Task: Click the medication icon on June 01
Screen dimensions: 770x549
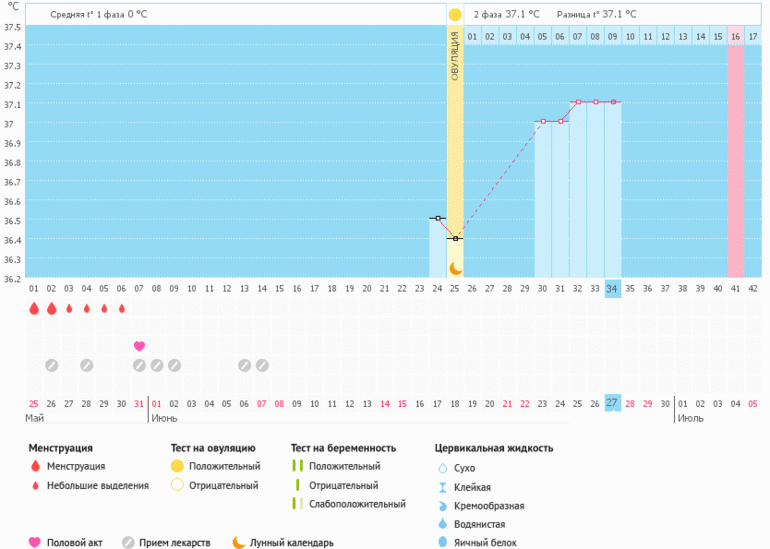Action: [x=157, y=365]
